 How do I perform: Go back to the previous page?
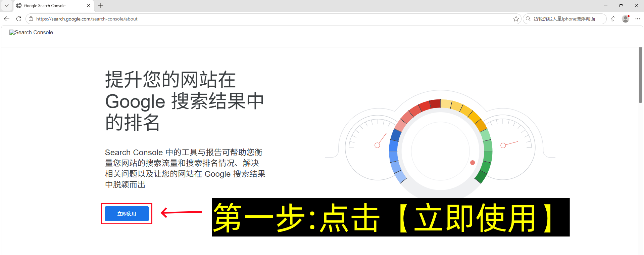[7, 19]
